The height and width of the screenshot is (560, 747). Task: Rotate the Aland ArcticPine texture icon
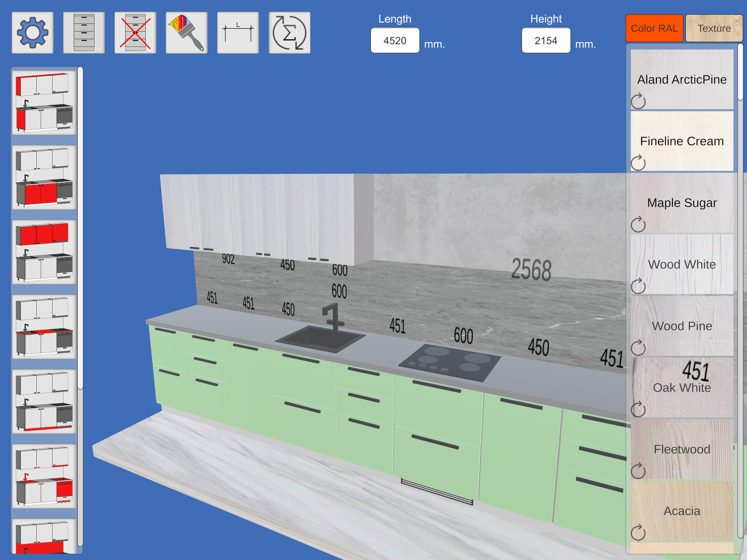[x=638, y=101]
